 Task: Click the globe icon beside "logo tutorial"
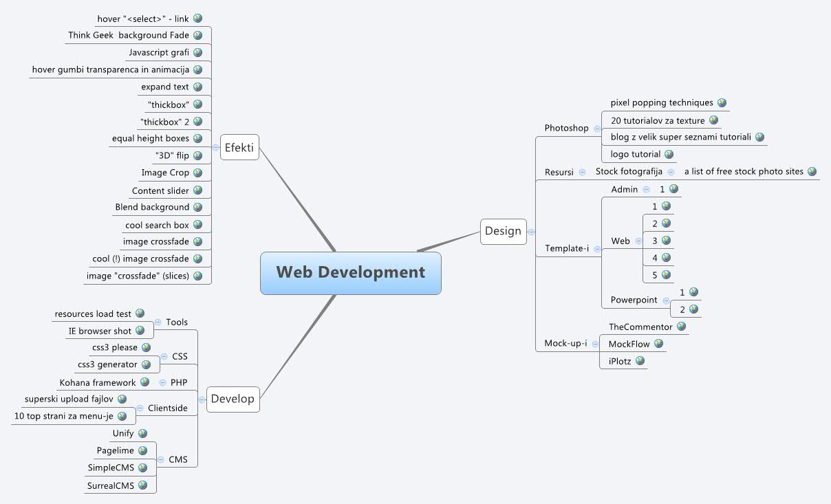coord(668,154)
